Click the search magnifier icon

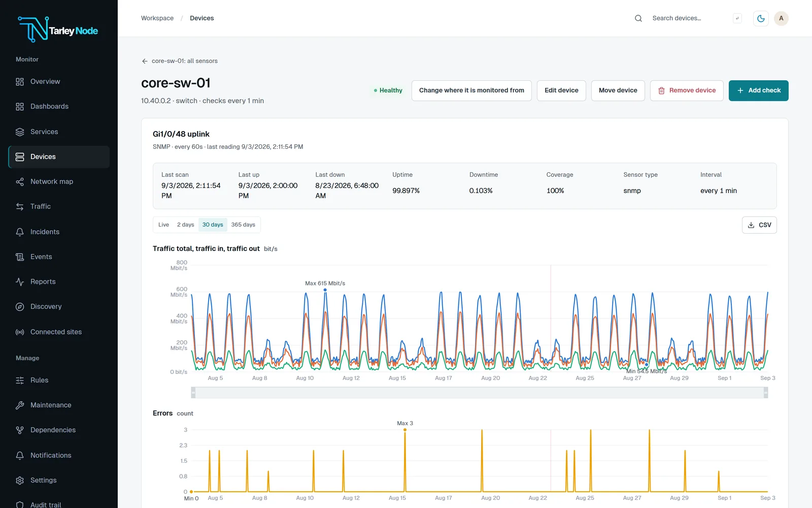638,18
